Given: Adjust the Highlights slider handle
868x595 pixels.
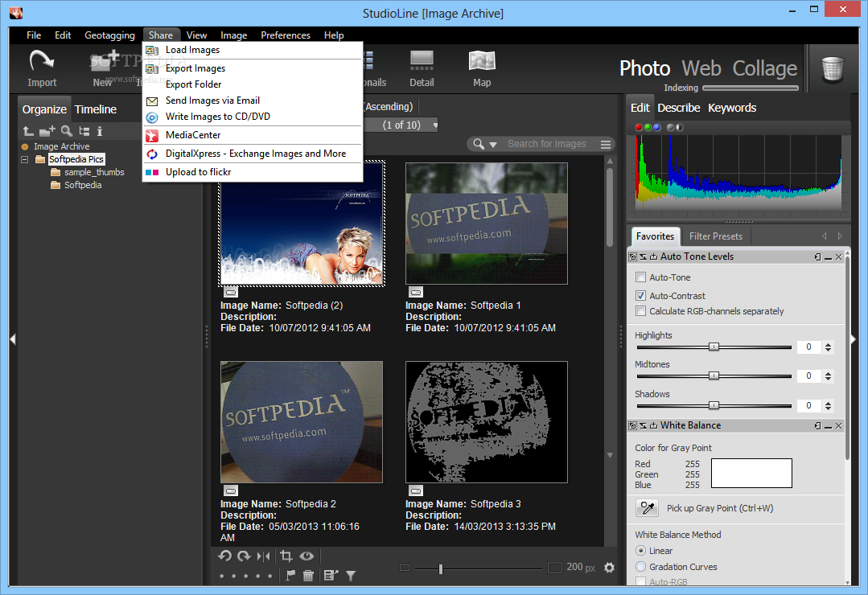Looking at the screenshot, I should 714,347.
